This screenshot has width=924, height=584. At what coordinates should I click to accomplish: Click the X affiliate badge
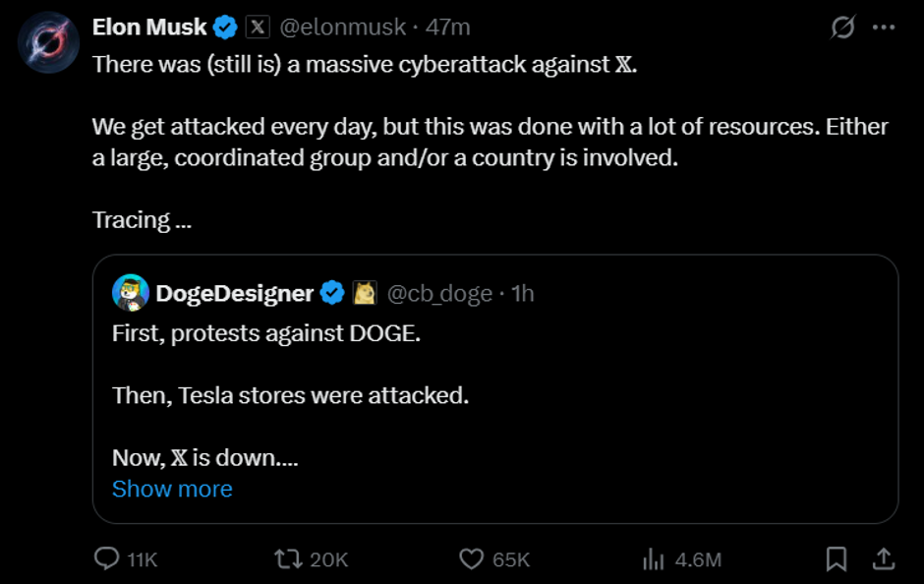point(257,28)
